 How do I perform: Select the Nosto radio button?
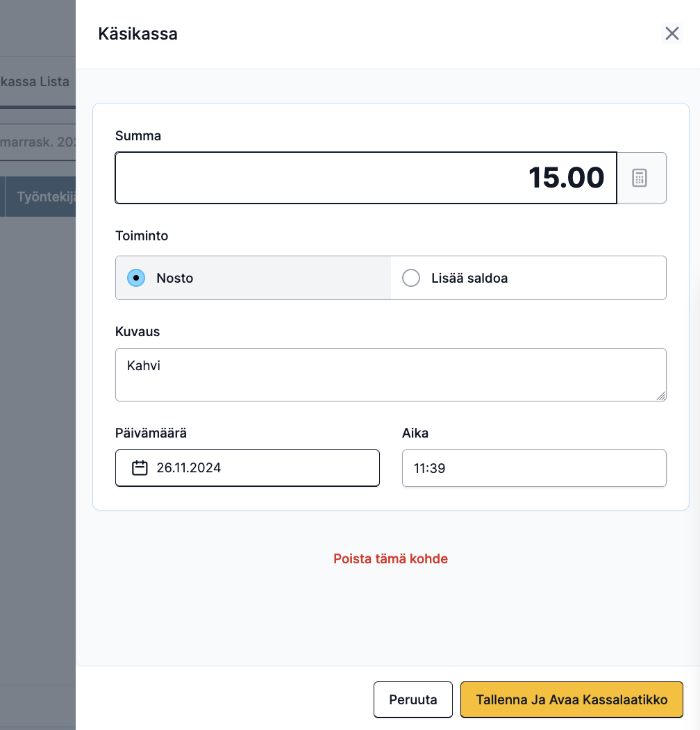tap(136, 278)
